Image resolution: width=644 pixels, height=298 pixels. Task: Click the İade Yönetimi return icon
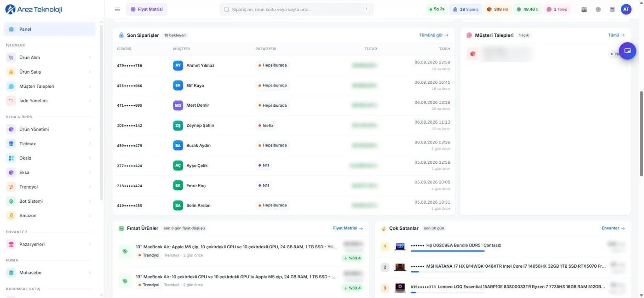[x=11, y=100]
